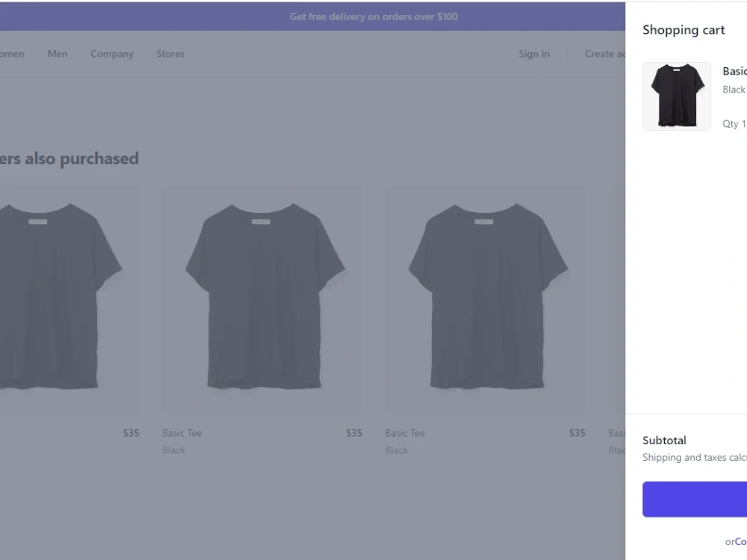This screenshot has height=560, width=747.
Task: Open the Men navigation menu
Action: (x=58, y=54)
